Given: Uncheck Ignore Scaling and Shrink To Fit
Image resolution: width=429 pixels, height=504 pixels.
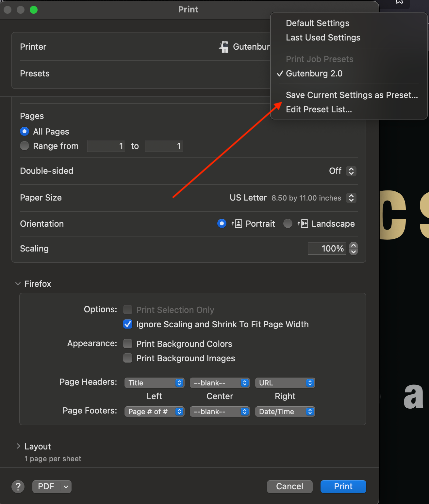Looking at the screenshot, I should click(x=127, y=324).
